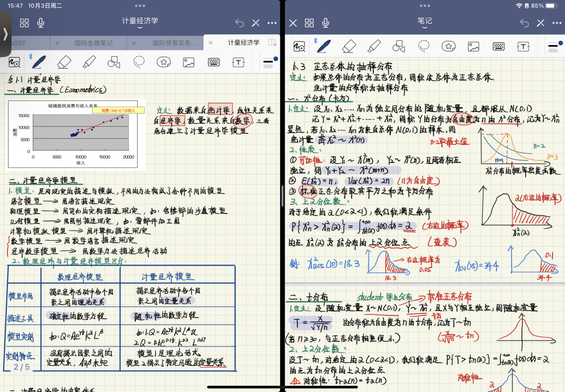
Task: Undo the last stroke in the 计量经济学 window
Action: [240, 23]
